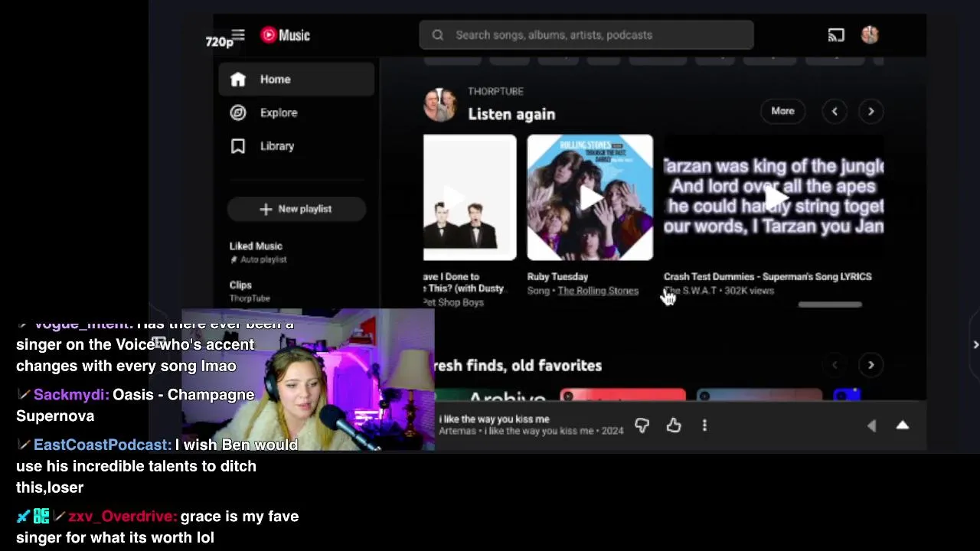Open the hamburger guide menu
The height and width of the screenshot is (551, 980).
(238, 35)
